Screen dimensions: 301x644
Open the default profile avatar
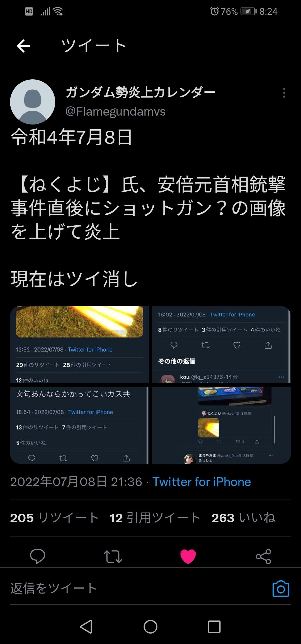33,102
